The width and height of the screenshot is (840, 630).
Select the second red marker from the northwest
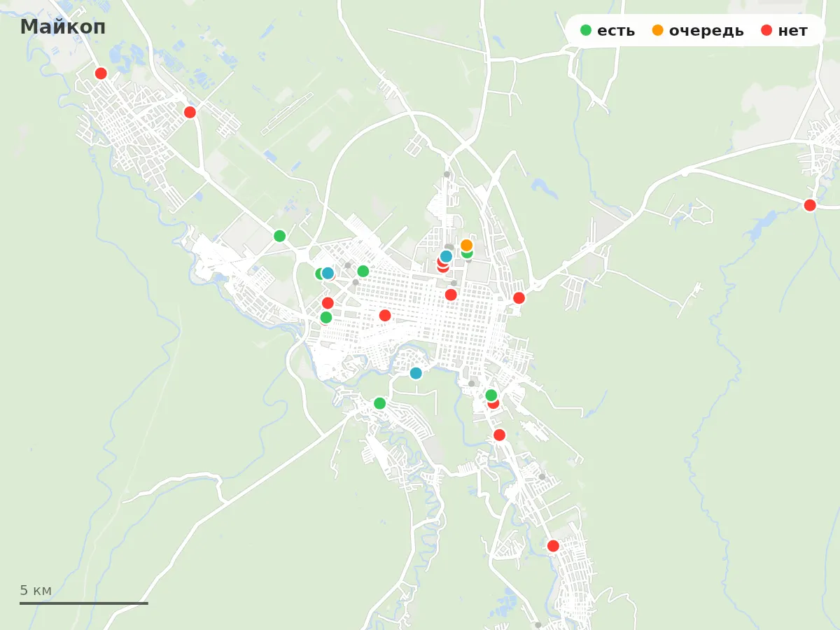click(x=190, y=112)
